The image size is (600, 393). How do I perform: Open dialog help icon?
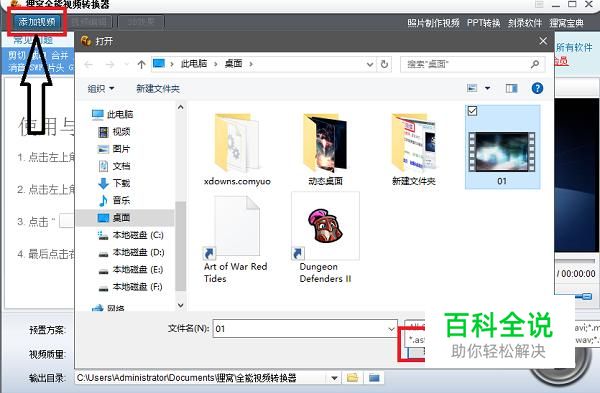click(x=537, y=88)
